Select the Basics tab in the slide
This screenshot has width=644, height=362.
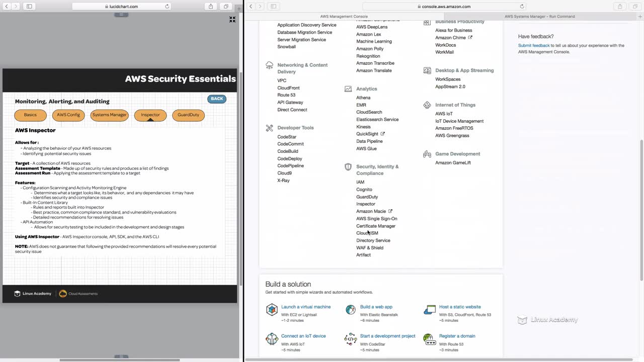(x=30, y=115)
